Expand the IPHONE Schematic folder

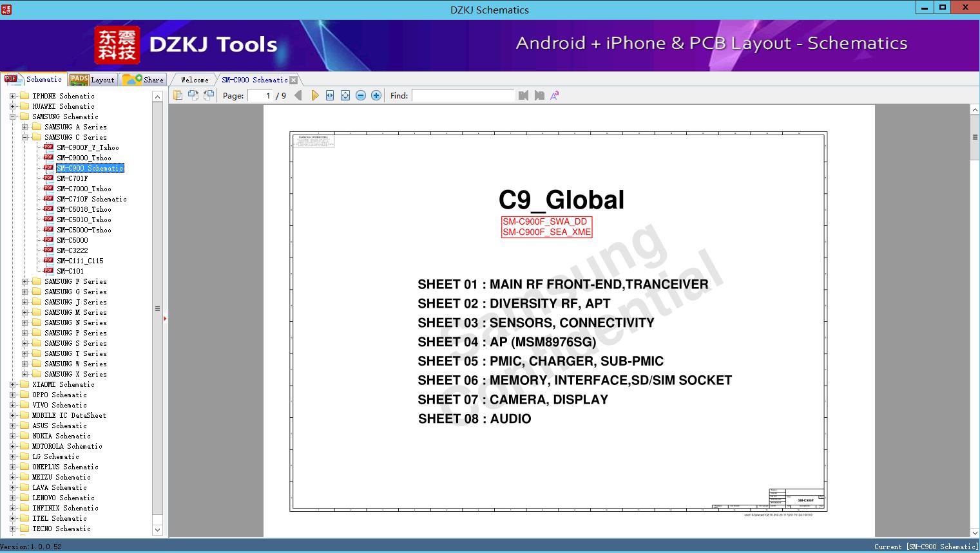click(13, 96)
